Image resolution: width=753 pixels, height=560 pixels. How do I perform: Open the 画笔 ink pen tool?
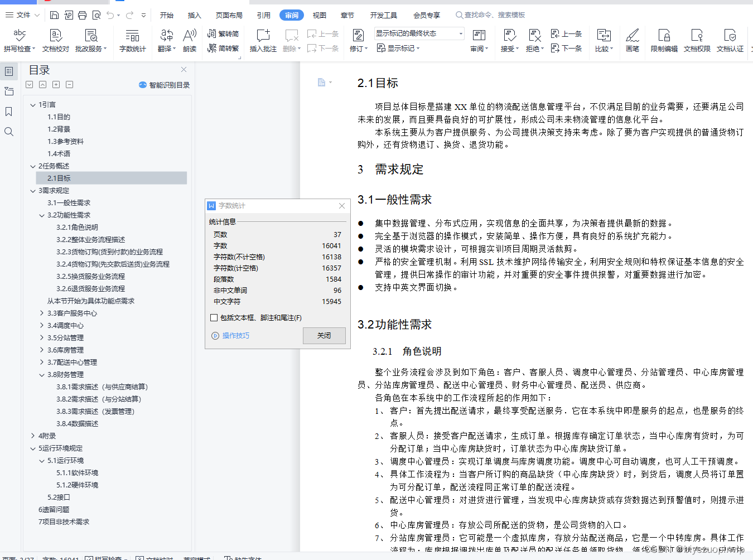point(632,42)
